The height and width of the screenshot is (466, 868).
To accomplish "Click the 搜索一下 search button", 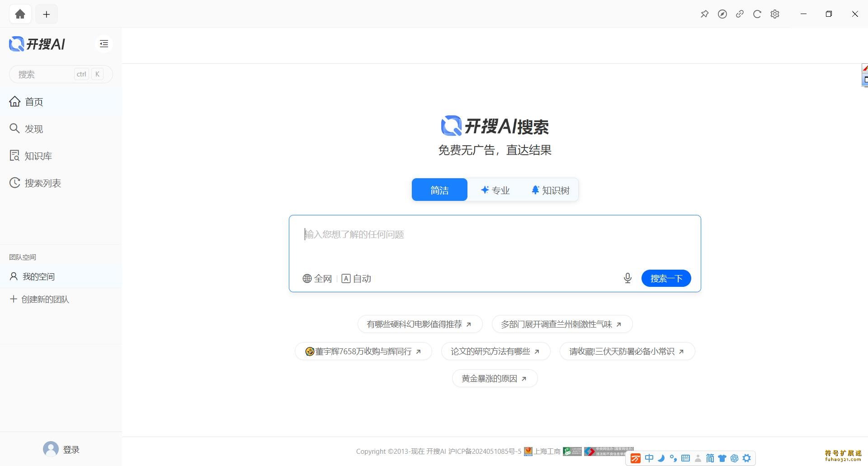I will coord(666,278).
